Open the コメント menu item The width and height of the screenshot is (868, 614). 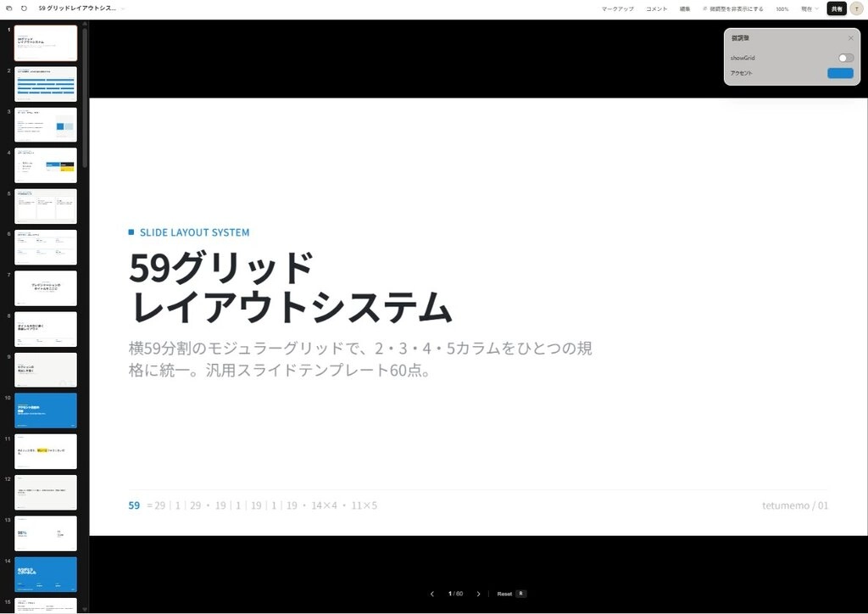(657, 8)
